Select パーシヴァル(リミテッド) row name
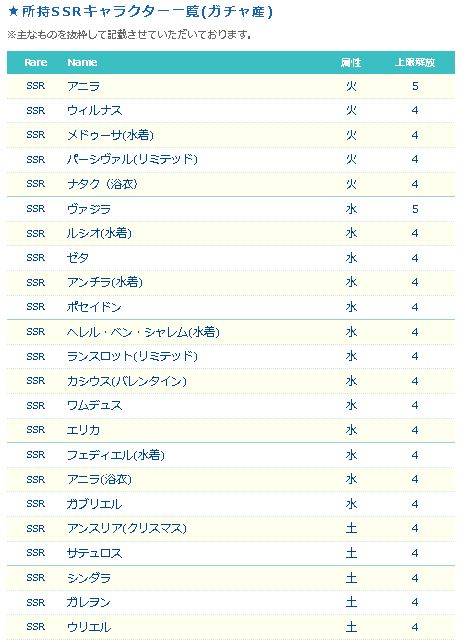 [132, 159]
